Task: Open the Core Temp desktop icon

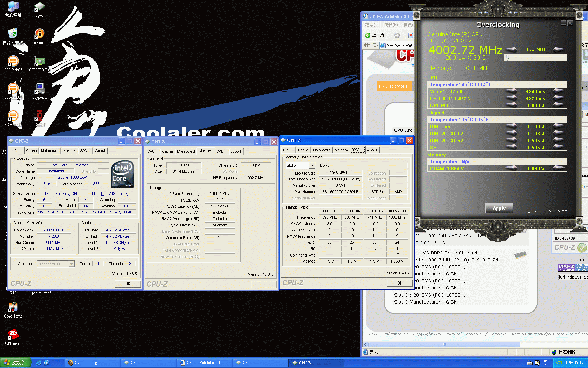Action: coord(13,310)
